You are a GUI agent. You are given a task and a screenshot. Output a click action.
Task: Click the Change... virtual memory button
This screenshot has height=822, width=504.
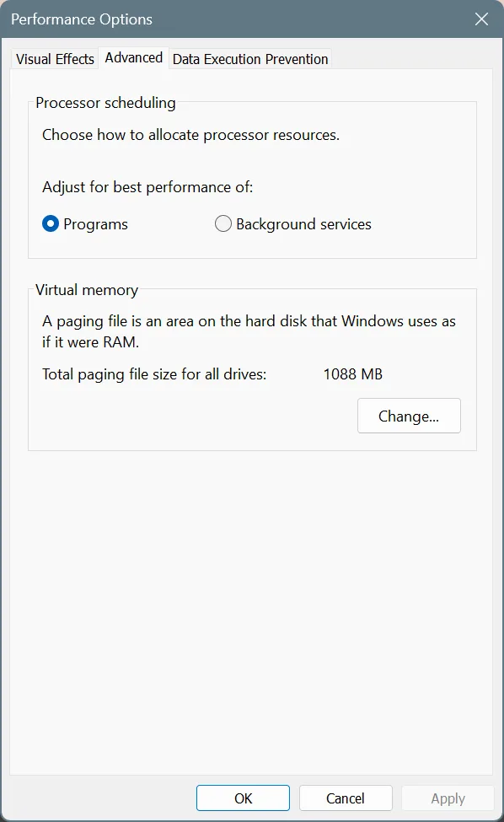(409, 416)
